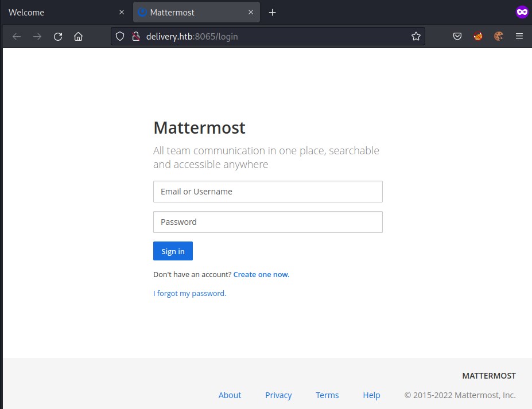Go to the browser home page

(79, 37)
